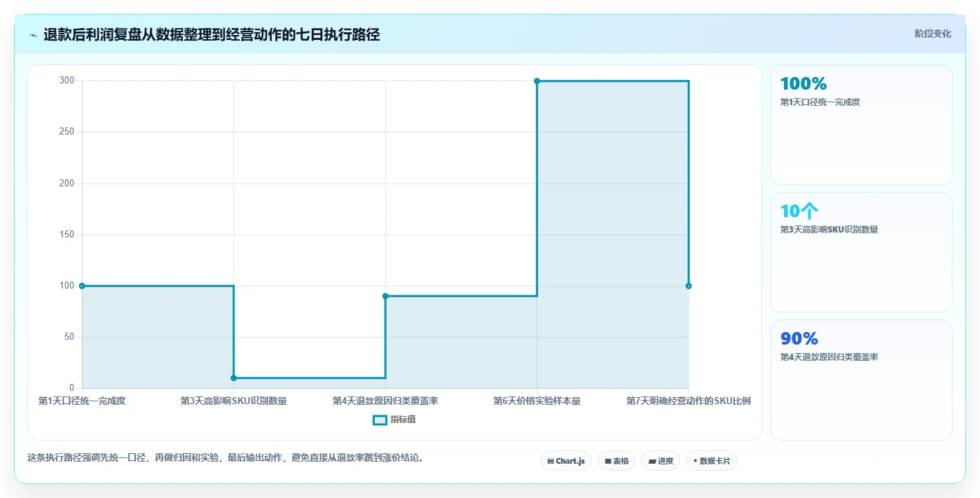
Task: Click the lightning icon beside the title
Action: point(33,34)
